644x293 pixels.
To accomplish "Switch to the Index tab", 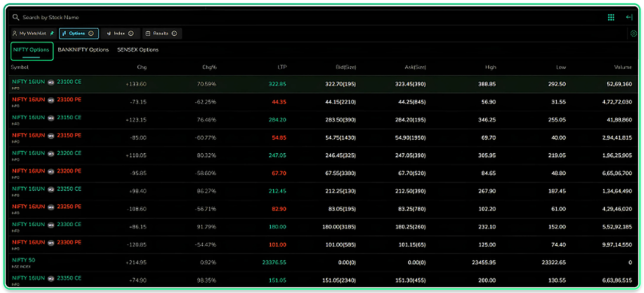I will coord(120,34).
